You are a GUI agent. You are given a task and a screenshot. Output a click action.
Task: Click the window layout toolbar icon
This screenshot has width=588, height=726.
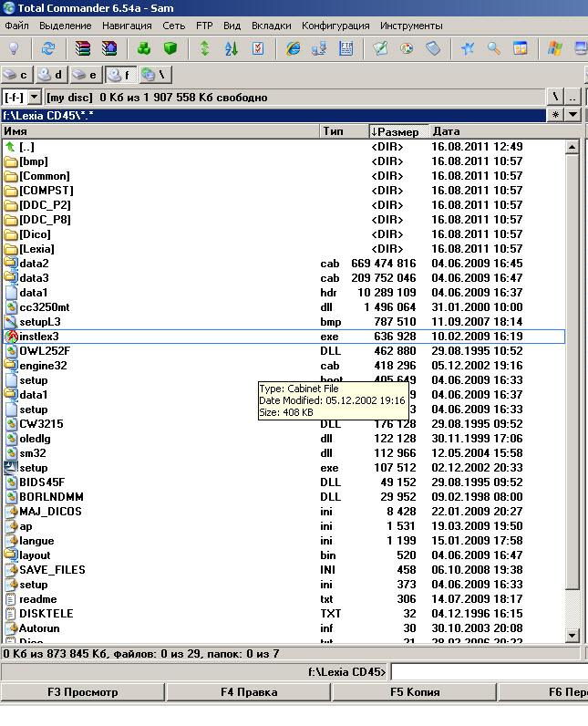coord(521,48)
